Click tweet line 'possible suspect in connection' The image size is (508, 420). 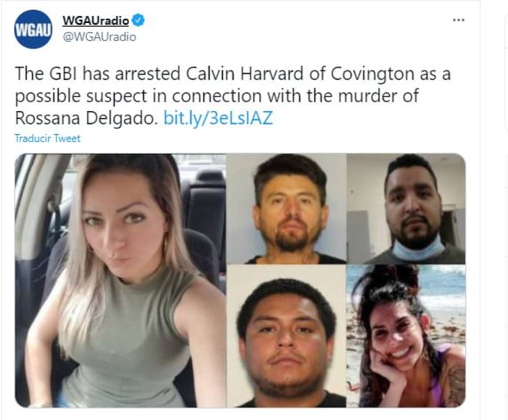(x=216, y=96)
